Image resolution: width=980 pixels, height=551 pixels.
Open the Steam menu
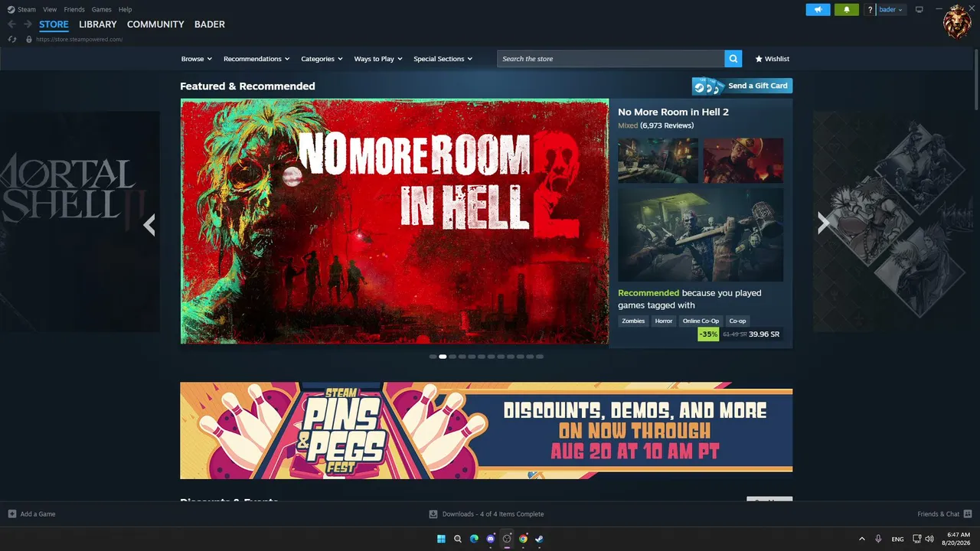27,10
